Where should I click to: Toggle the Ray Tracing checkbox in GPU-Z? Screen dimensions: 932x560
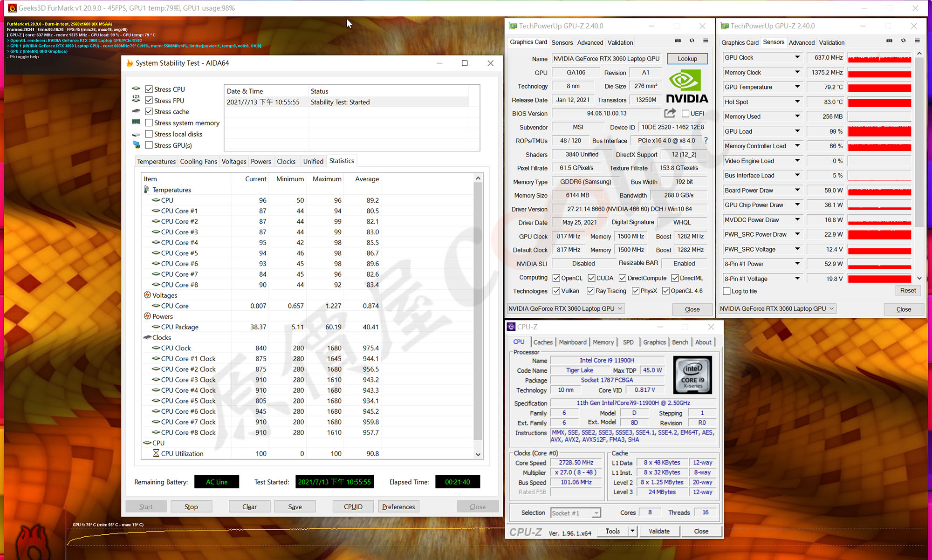[590, 291]
